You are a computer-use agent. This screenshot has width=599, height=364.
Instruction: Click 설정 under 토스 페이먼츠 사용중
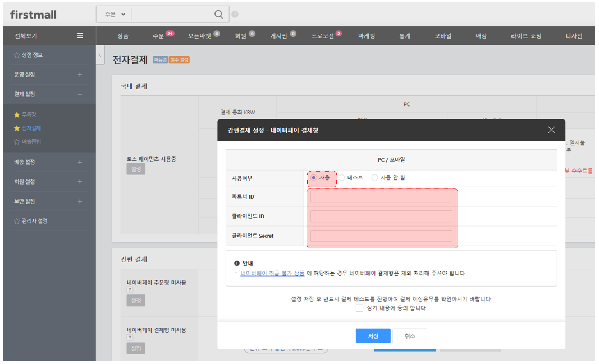tap(136, 169)
